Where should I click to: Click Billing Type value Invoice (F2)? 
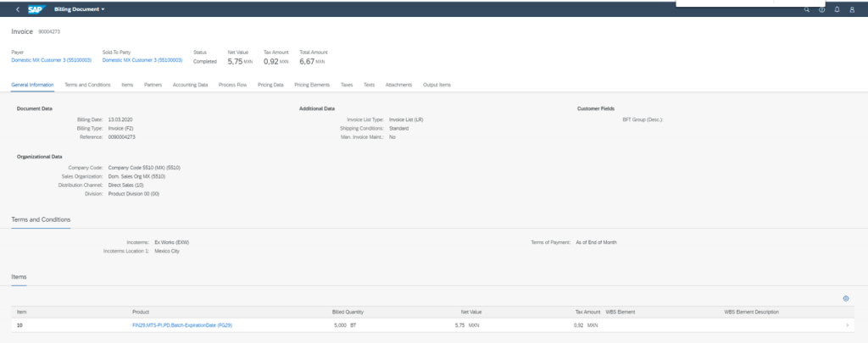click(x=120, y=129)
